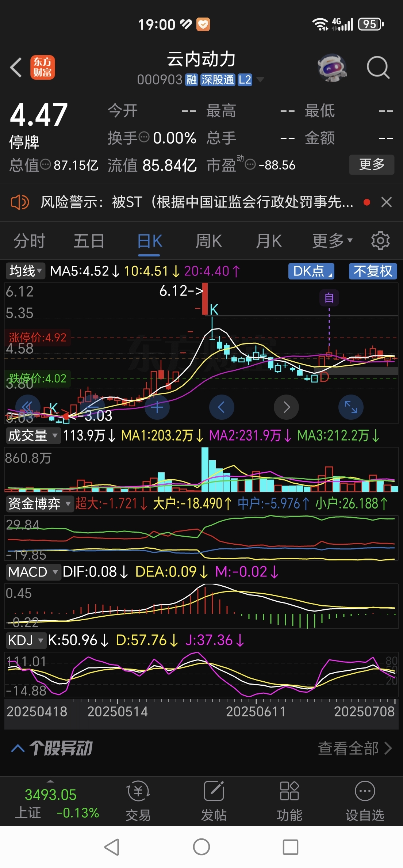
Task: Tap the L2 level badge
Action: pyautogui.click(x=245, y=80)
